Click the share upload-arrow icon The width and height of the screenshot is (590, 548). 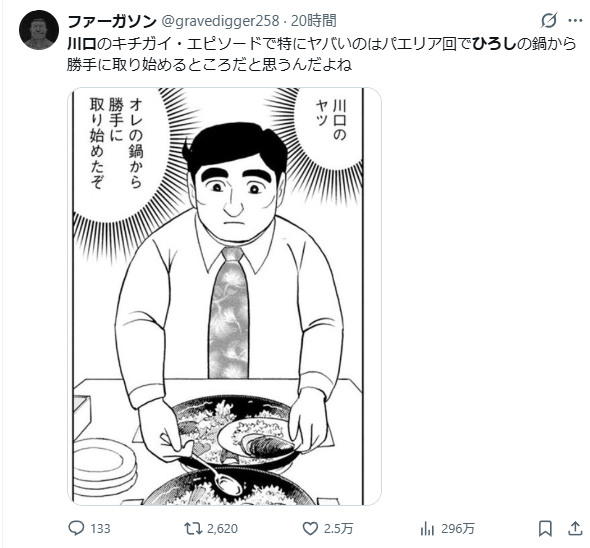point(575,528)
